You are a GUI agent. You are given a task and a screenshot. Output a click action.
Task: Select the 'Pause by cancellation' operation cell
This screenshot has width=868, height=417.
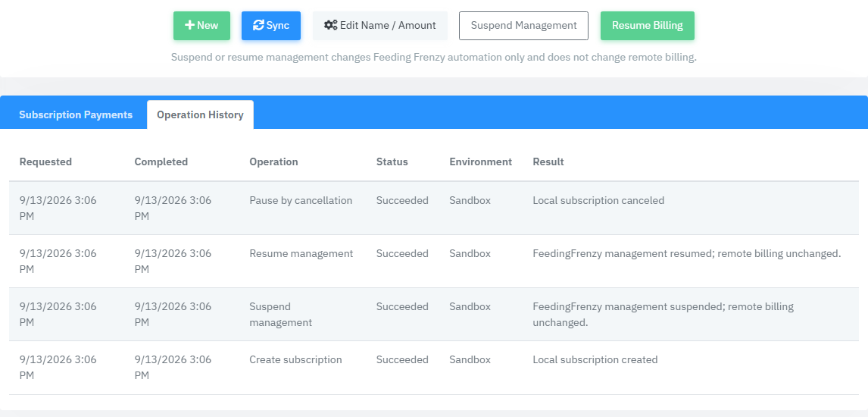click(301, 200)
